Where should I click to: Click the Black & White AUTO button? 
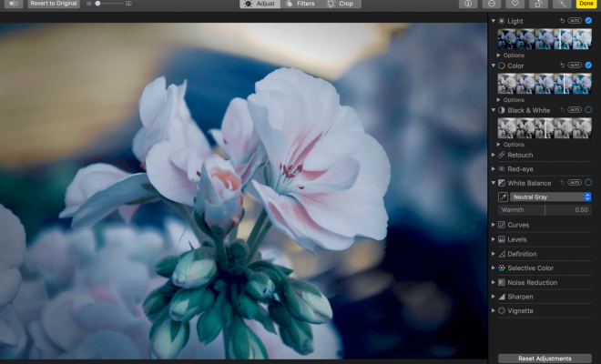[x=575, y=110]
